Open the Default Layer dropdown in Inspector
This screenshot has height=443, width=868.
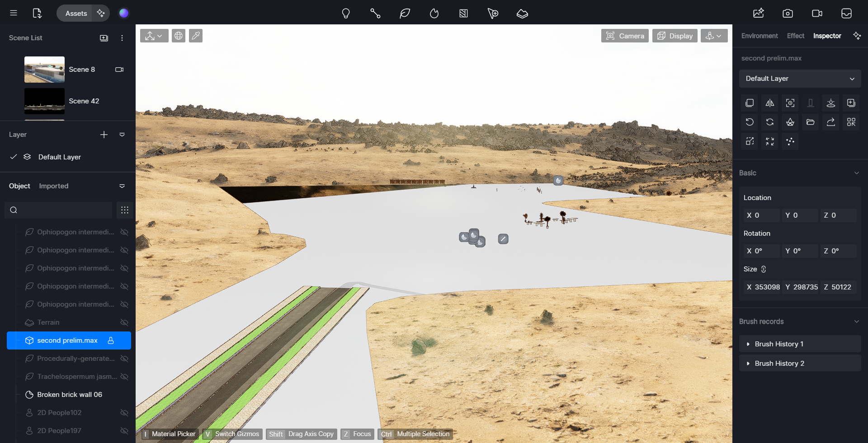tap(800, 79)
